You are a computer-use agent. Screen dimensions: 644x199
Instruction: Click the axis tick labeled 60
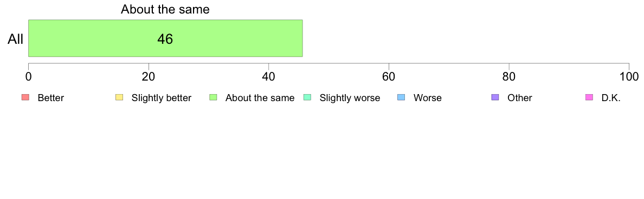tap(389, 77)
